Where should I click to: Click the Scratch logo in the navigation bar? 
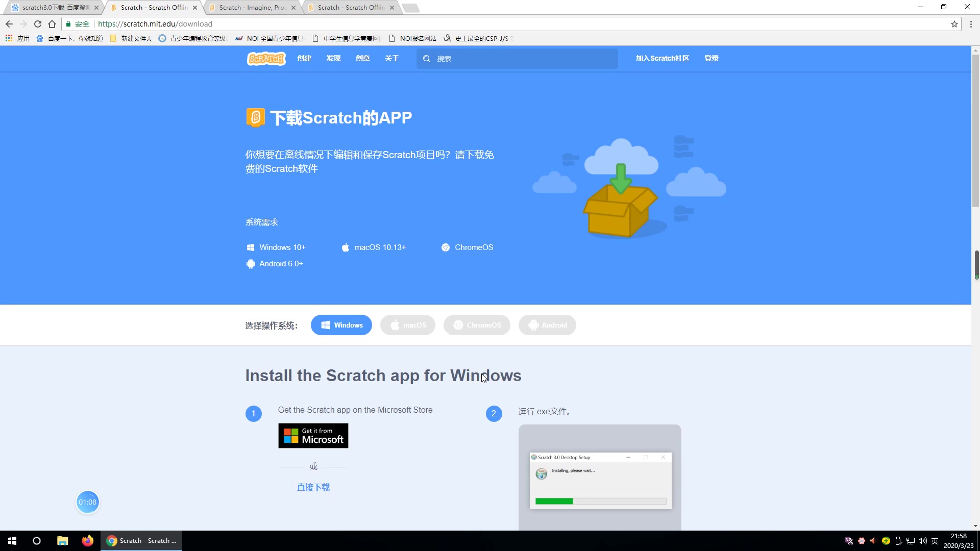(x=266, y=59)
